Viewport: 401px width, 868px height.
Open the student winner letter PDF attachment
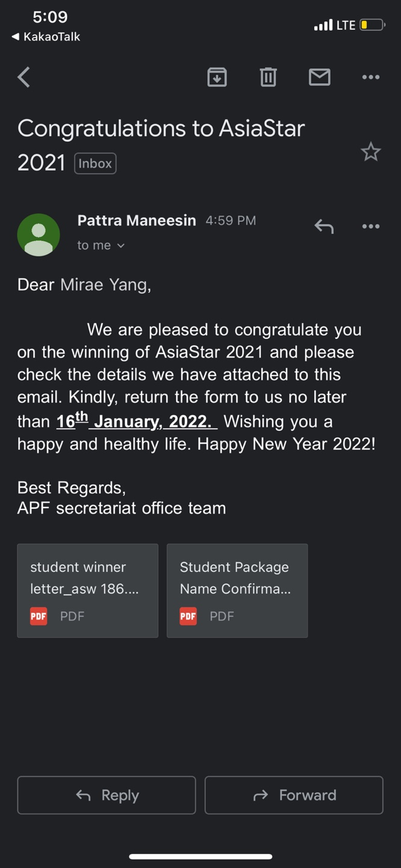(x=87, y=590)
